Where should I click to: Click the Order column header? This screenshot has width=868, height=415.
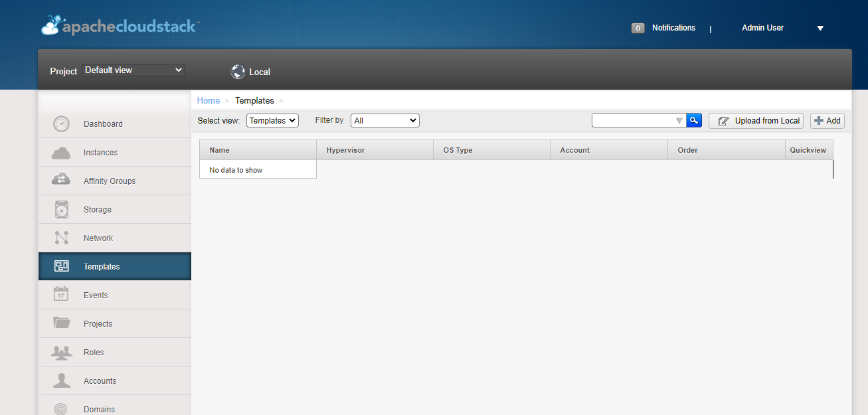click(727, 150)
